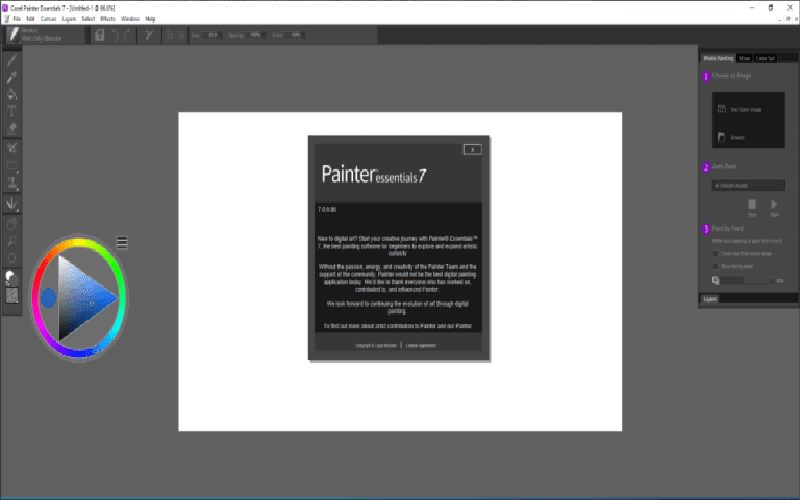The width and height of the screenshot is (800, 500).
Task: Click the Opacity input field
Action: [x=253, y=35]
